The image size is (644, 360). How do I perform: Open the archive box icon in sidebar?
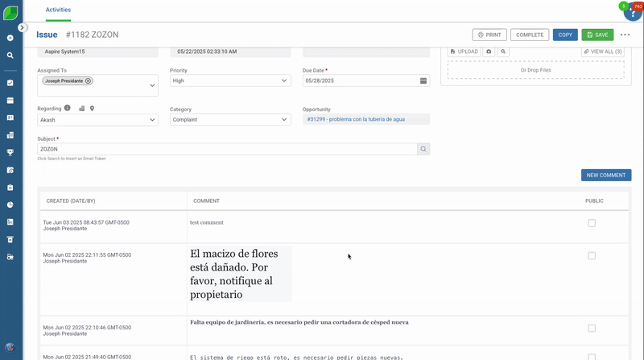click(10, 239)
